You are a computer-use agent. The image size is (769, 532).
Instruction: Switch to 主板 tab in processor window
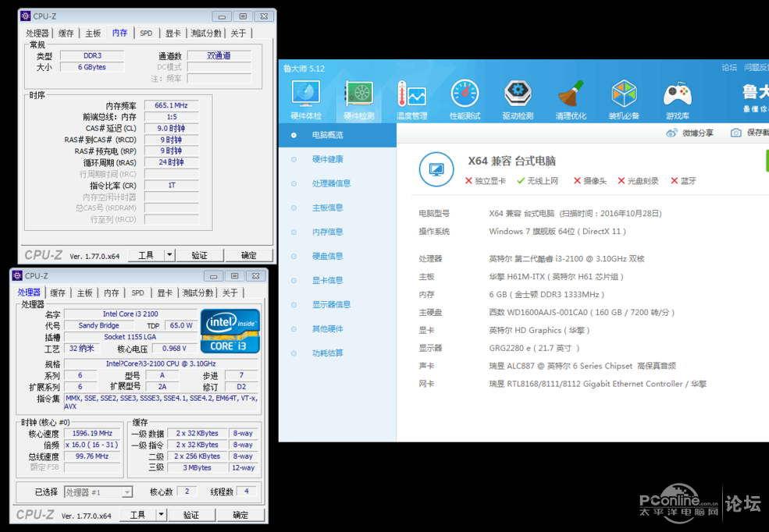coord(85,293)
